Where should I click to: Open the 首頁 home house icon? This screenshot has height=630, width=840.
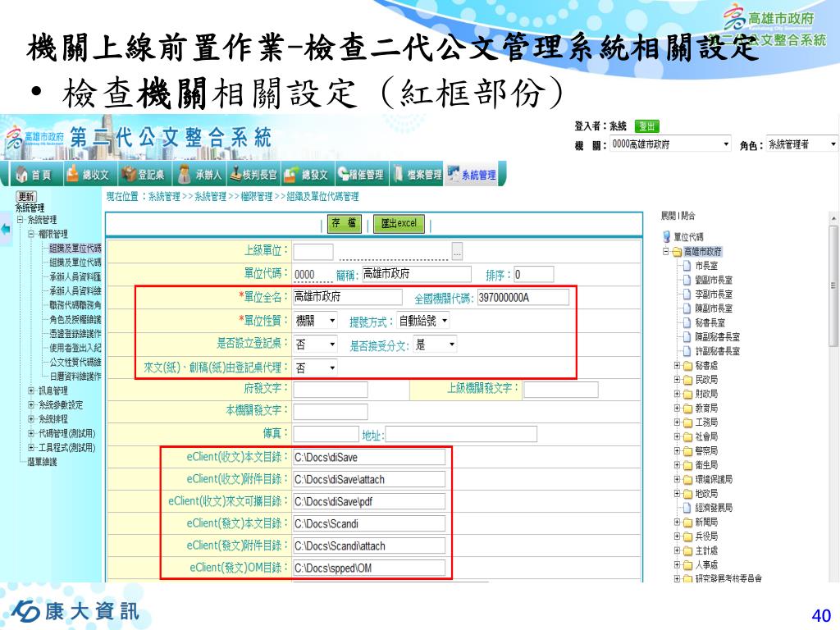pyautogui.click(x=21, y=174)
